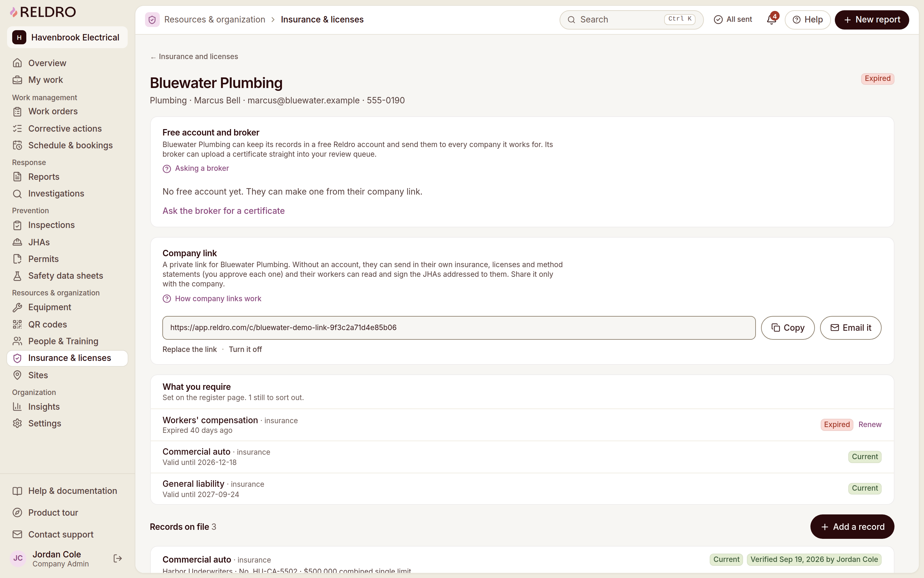924x578 pixels.
Task: Click the Email it button
Action: tap(851, 328)
